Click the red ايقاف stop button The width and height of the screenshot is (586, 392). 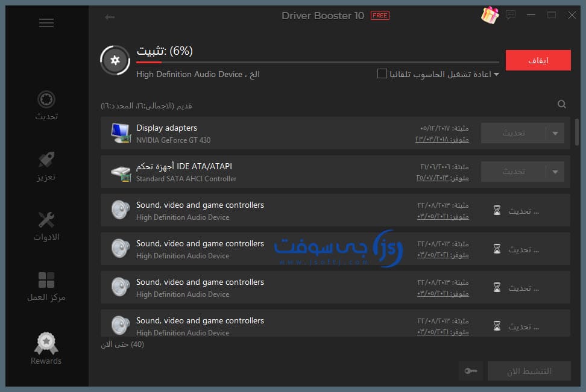coord(538,60)
